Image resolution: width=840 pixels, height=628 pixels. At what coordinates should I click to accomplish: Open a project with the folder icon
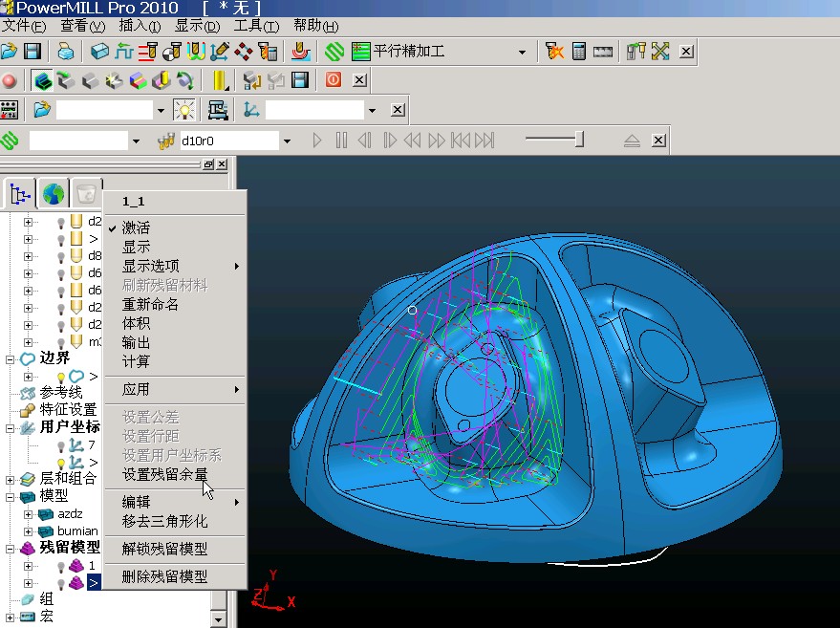tap(10, 52)
